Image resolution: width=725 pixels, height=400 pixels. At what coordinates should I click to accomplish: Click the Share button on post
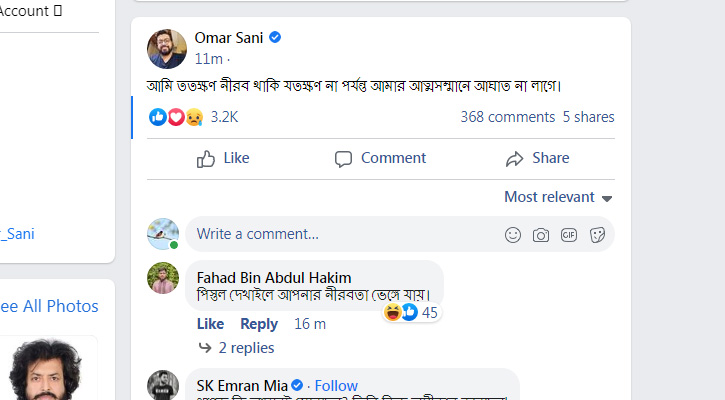coord(537,158)
